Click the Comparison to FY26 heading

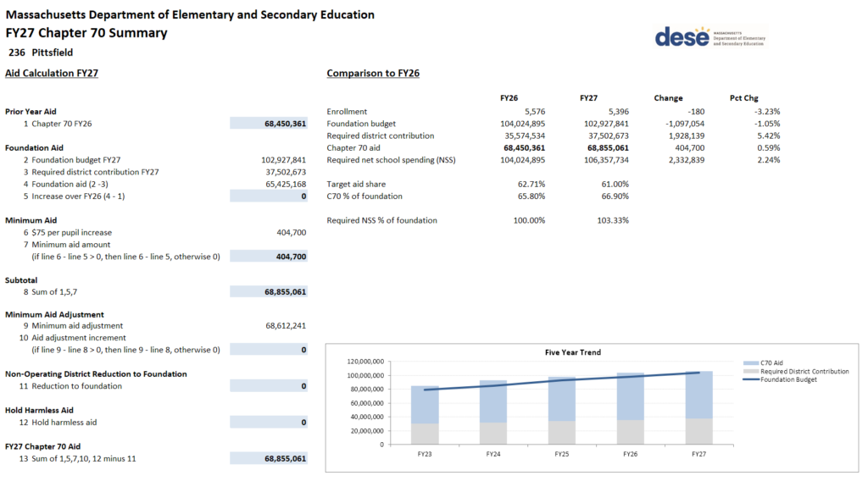(x=373, y=74)
